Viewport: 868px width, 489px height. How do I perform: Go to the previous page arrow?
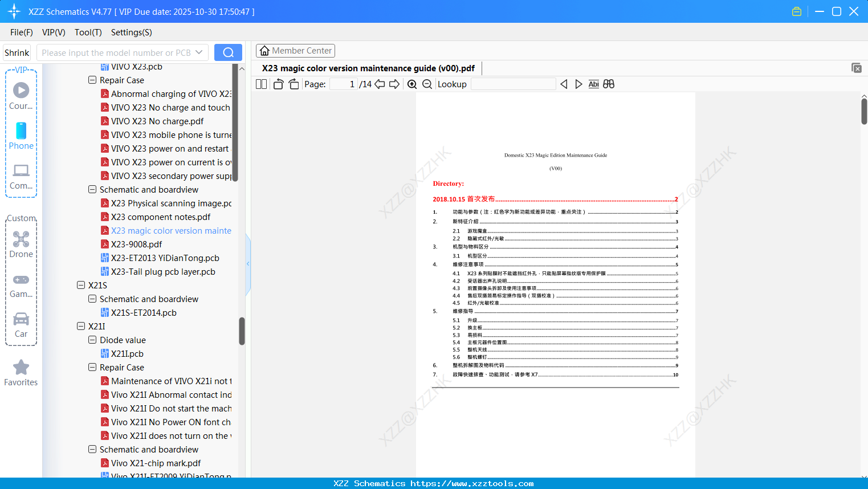(380, 84)
